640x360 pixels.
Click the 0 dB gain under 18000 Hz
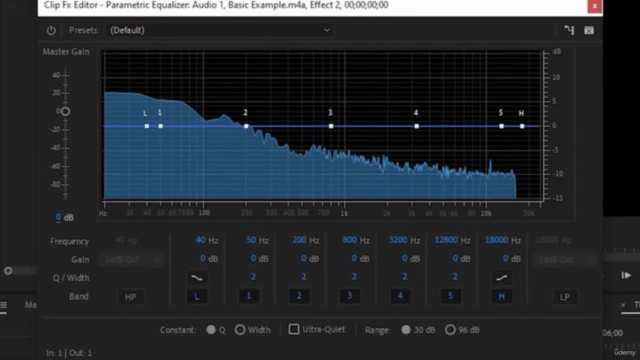coord(506,258)
